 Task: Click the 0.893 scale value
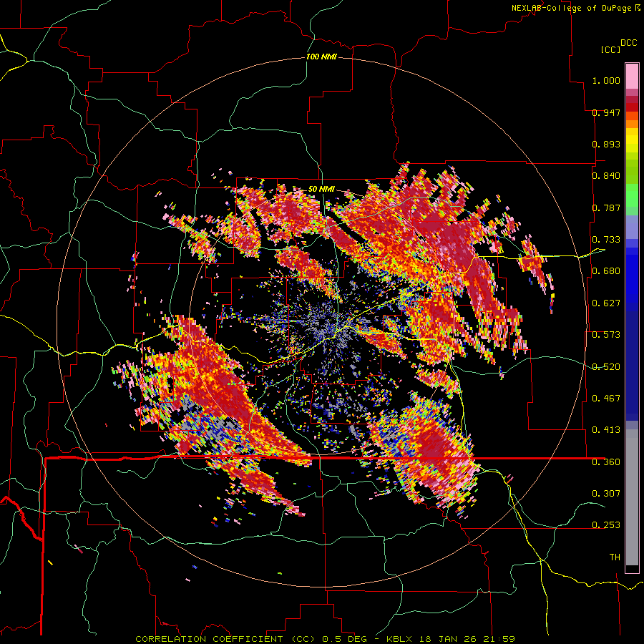pos(606,144)
